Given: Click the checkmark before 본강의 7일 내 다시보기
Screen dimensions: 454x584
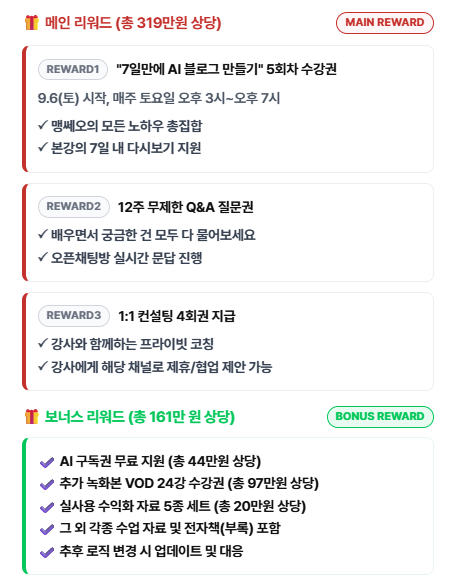Looking at the screenshot, I should point(43,147).
